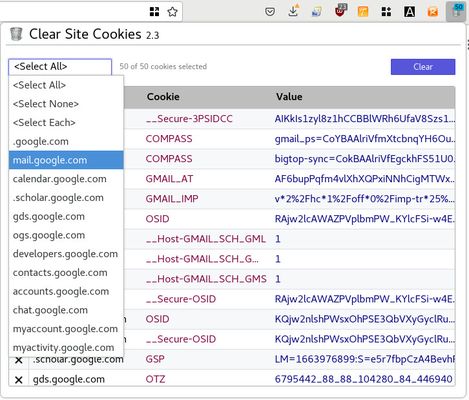Select the truncated __Host-GMAIL_SCH_G... cookie name
Viewport: 469px width, 400px height.
click(x=202, y=259)
